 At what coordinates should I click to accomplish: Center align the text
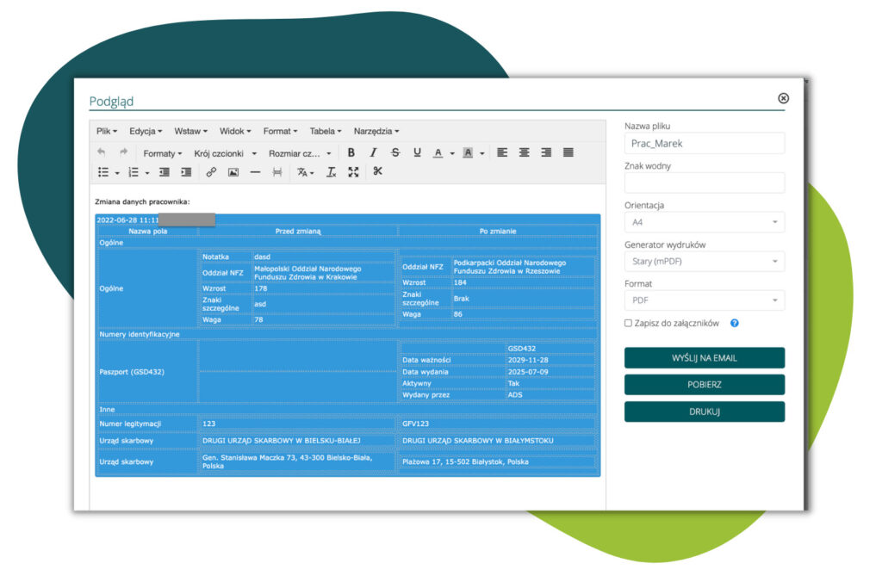coord(524,152)
